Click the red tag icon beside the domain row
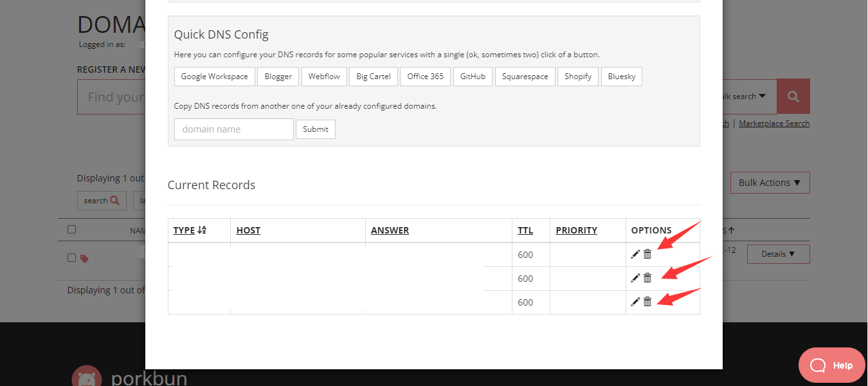868x386 pixels. tap(84, 259)
